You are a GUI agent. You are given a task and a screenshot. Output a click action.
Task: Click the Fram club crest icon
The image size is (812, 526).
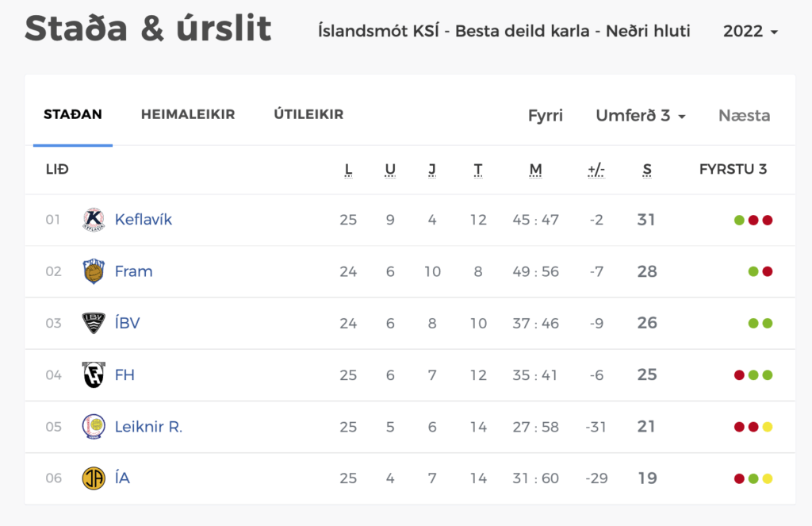[94, 271]
